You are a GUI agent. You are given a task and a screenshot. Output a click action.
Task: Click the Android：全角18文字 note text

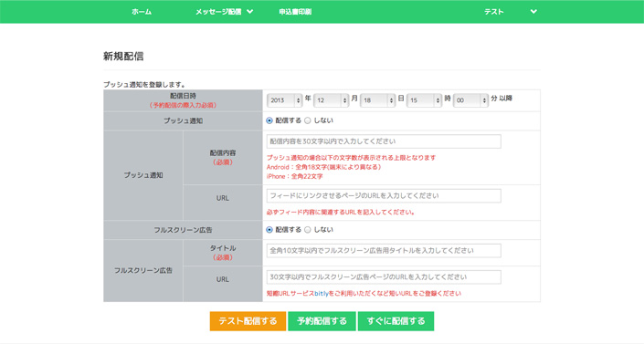point(323,167)
